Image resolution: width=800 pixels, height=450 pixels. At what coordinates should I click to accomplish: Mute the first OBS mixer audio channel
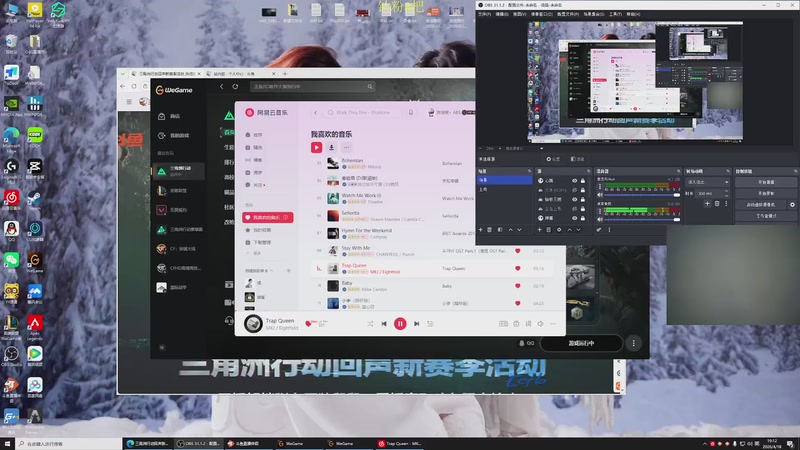click(600, 195)
